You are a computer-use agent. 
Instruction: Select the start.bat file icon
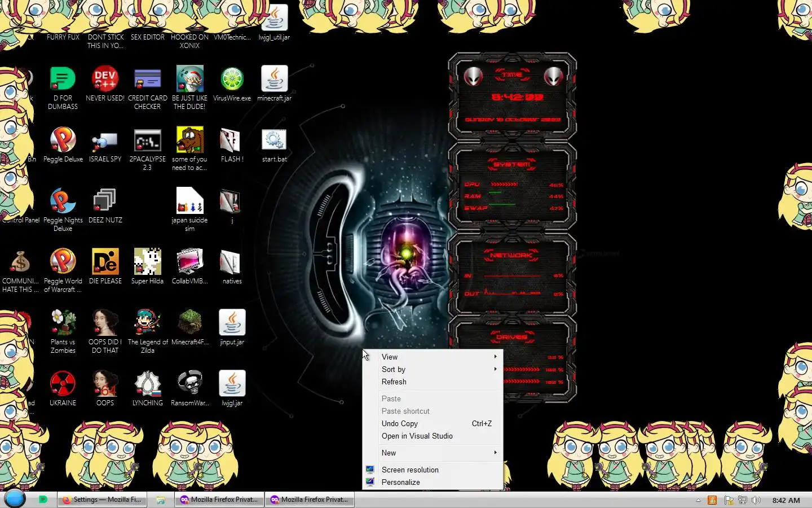pyautogui.click(x=274, y=140)
